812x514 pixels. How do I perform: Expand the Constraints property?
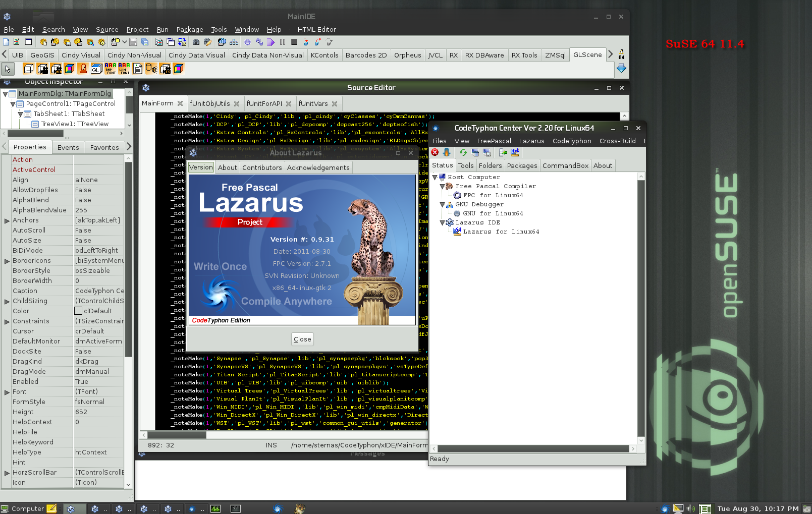click(7, 321)
